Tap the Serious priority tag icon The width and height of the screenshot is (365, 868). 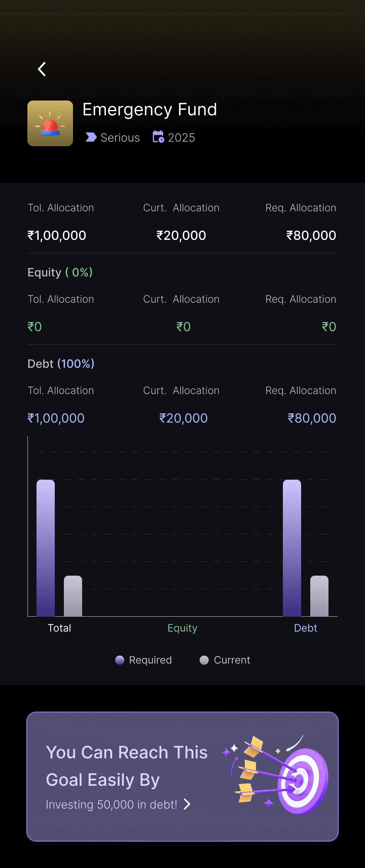point(91,137)
